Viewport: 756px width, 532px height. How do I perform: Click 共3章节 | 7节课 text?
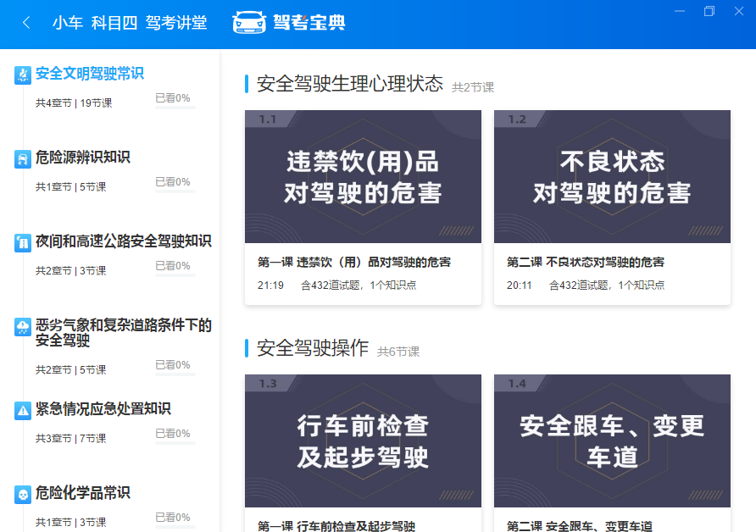[x=71, y=439]
